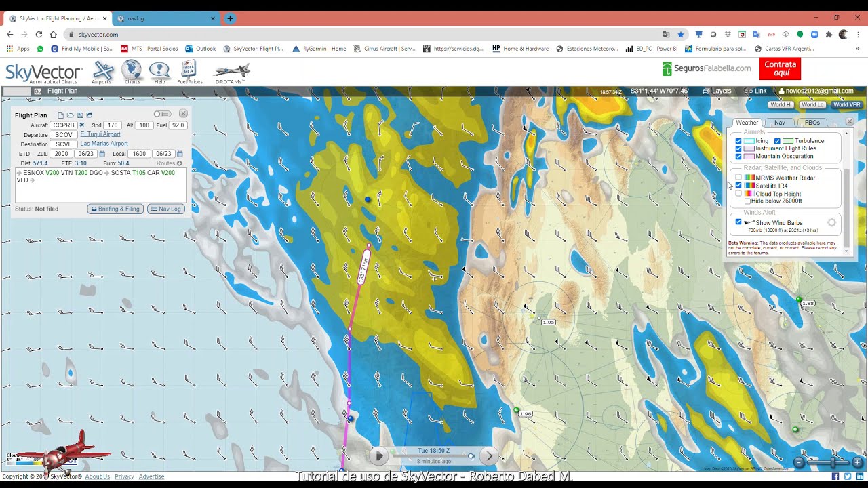Open the Zulu date calendar picker

tap(102, 154)
